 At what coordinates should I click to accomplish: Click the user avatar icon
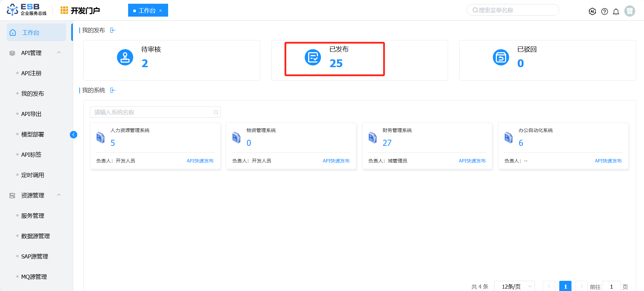(629, 11)
